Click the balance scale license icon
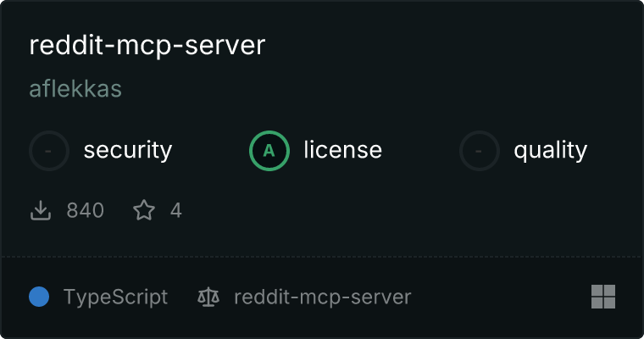The height and width of the screenshot is (339, 644). pos(208,297)
